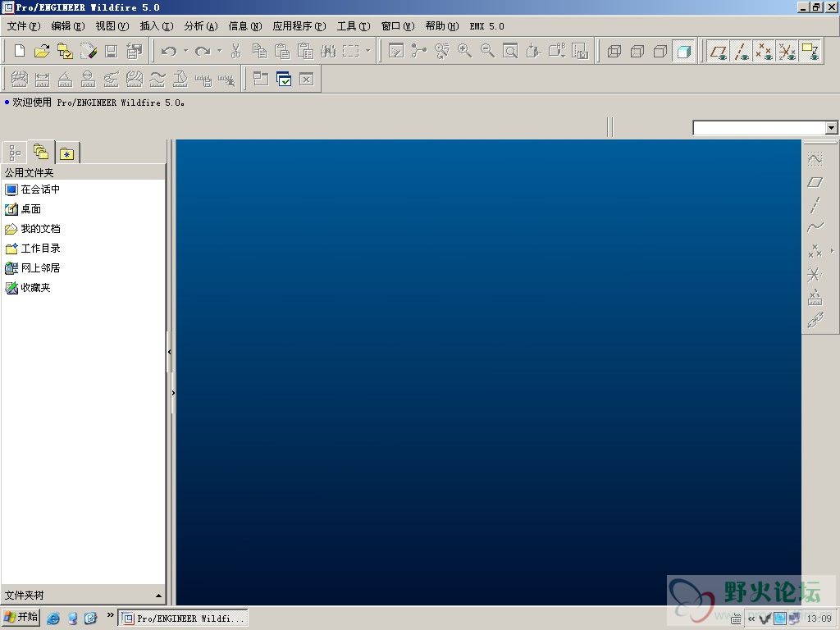This screenshot has width=840, height=630.
Task: Switch to No Hidden display mode
Action: coord(660,51)
